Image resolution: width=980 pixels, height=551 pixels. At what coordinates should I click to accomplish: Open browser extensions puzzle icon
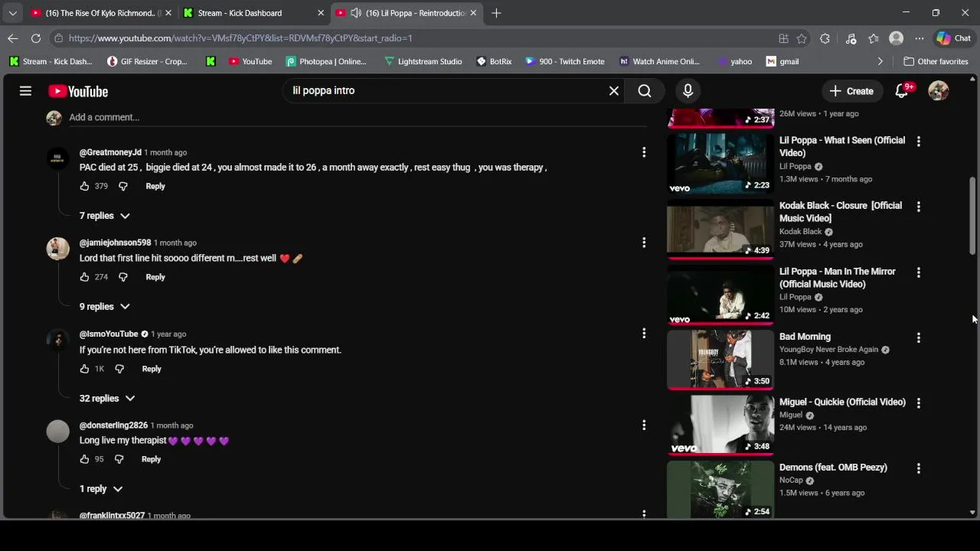(x=825, y=38)
